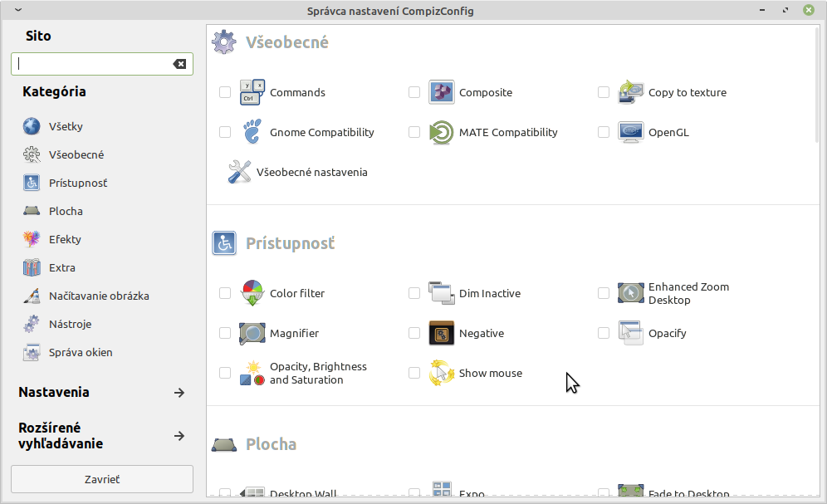Filter by the Extra category
Screen dimensions: 827x504
coord(62,268)
